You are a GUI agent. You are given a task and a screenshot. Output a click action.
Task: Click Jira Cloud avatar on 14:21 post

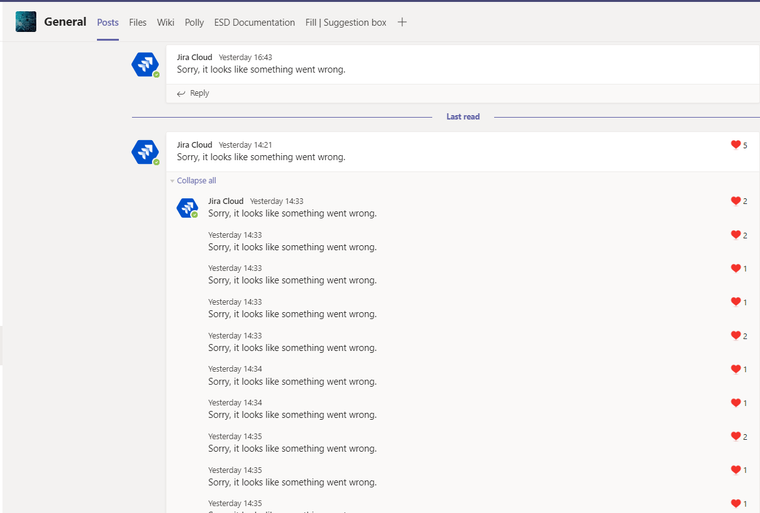pyautogui.click(x=145, y=152)
